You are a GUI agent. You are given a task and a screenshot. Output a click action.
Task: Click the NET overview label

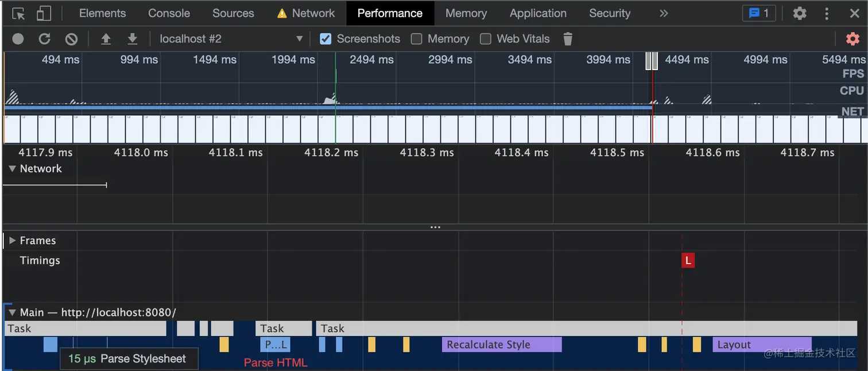(852, 111)
